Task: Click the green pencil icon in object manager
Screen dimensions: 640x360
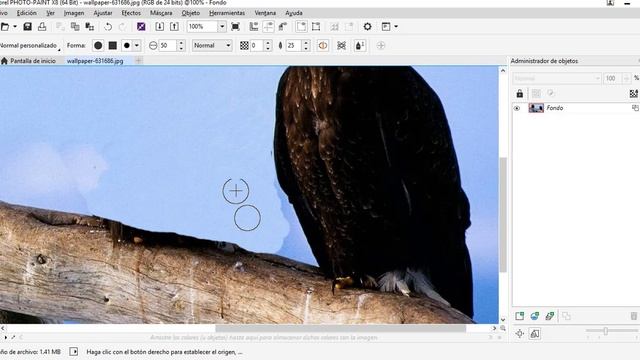Action: tap(550, 316)
